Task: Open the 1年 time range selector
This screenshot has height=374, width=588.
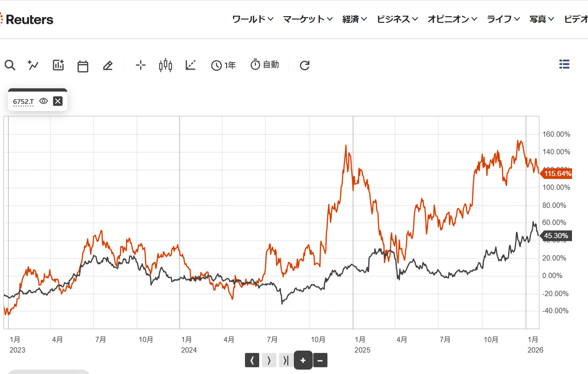Action: point(223,65)
